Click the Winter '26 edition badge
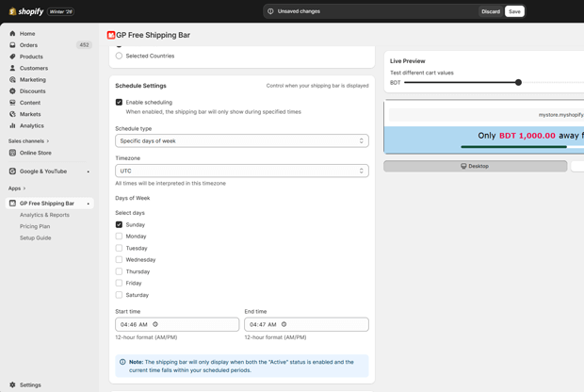Viewport: 584px width, 392px height. point(60,12)
